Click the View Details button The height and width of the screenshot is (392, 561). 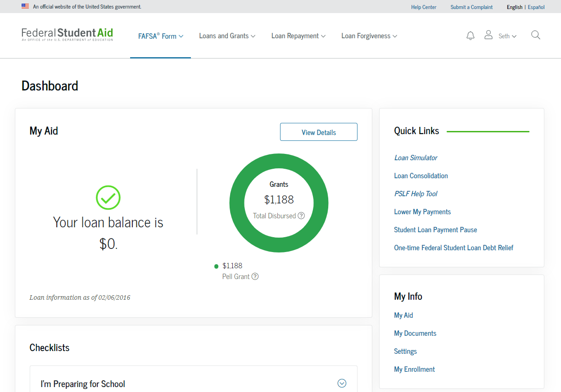click(x=319, y=132)
